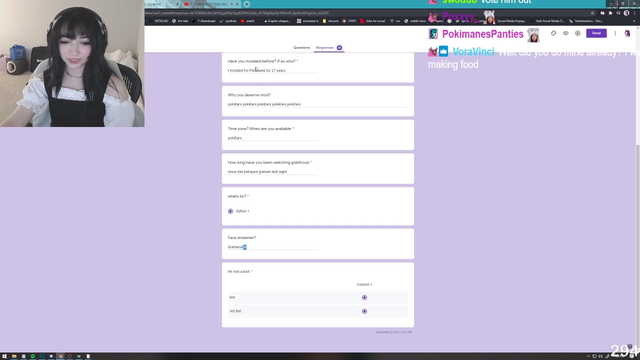
Task: Bookmark this page with the star icon
Action: coord(592,13)
